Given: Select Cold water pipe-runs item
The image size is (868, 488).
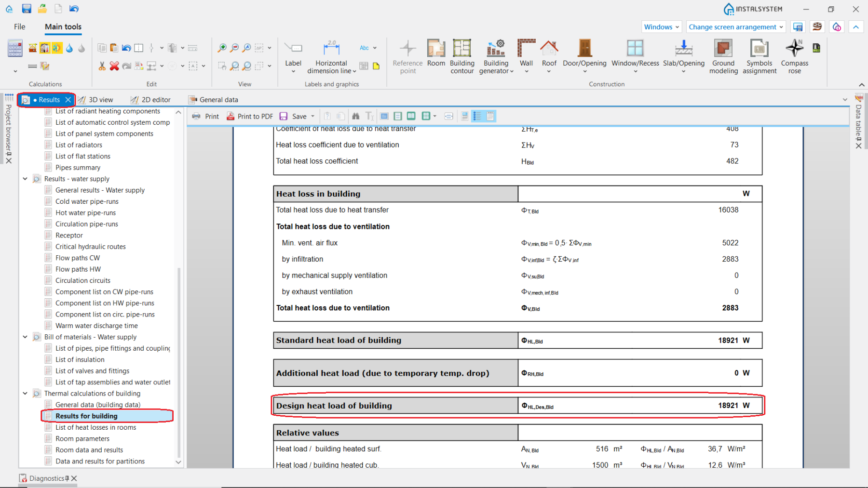Looking at the screenshot, I should click(x=87, y=201).
